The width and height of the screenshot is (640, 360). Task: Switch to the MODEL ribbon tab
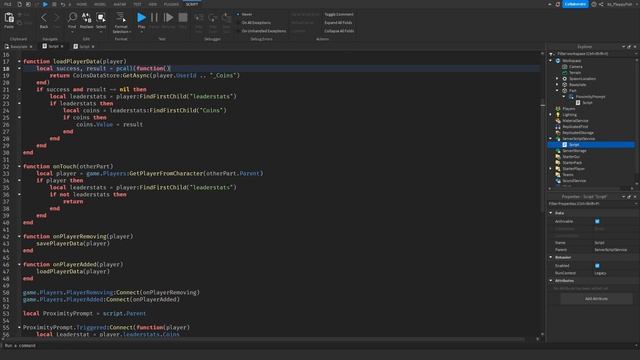click(x=100, y=4)
